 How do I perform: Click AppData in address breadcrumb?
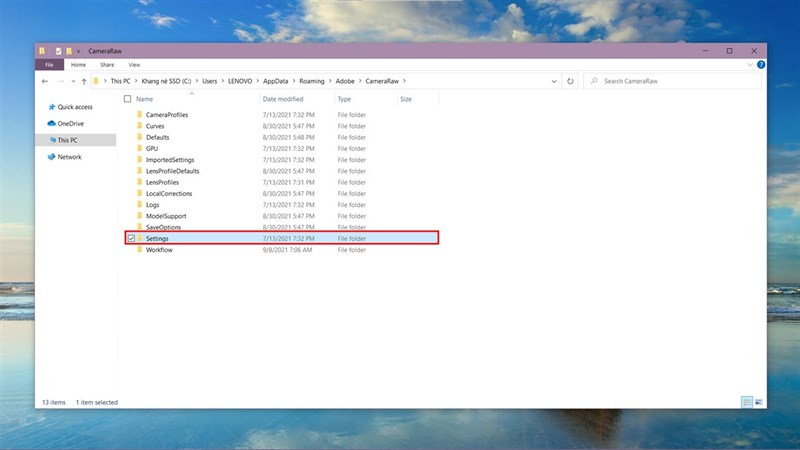[x=276, y=81]
